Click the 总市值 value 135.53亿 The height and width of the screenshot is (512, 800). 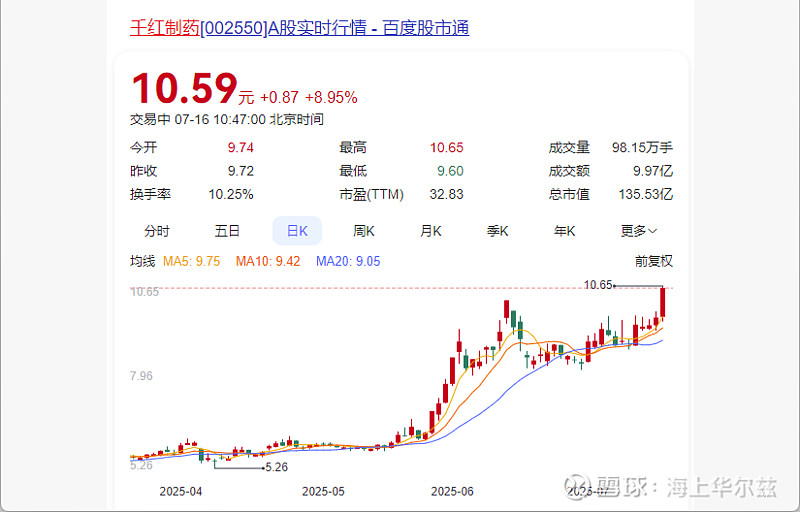(646, 194)
